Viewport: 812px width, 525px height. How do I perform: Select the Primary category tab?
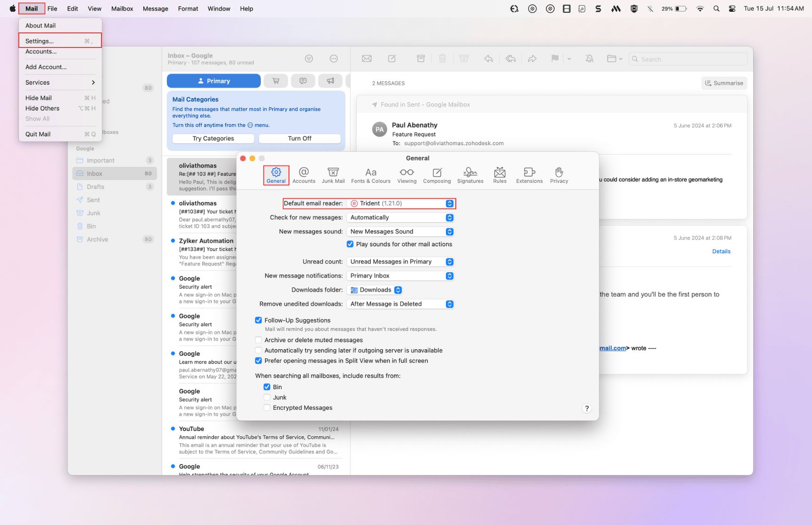[x=214, y=81]
